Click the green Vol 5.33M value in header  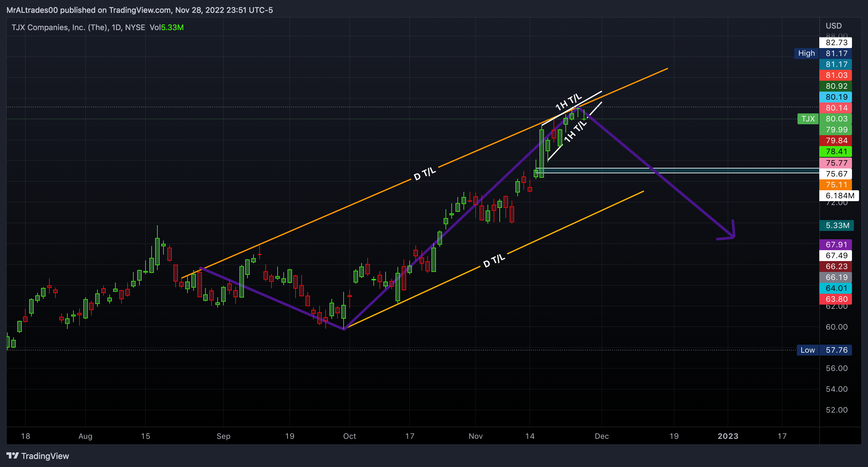pos(172,27)
